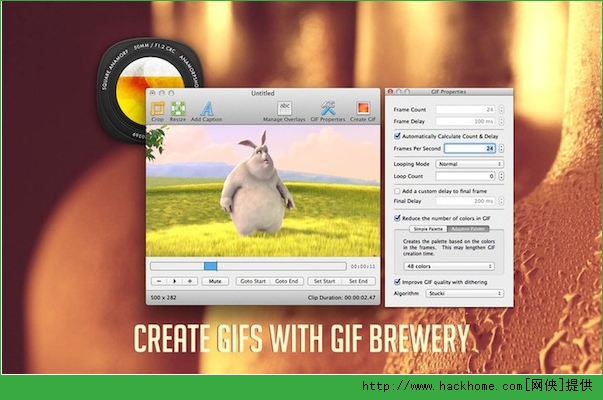Adjust the Loop Count stepper
The image size is (603, 400).
pos(501,176)
